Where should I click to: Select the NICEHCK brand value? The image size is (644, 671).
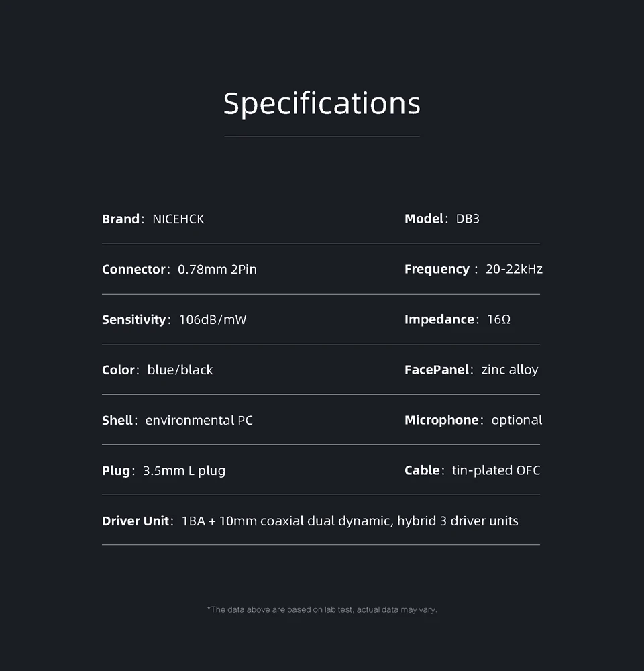coord(178,219)
